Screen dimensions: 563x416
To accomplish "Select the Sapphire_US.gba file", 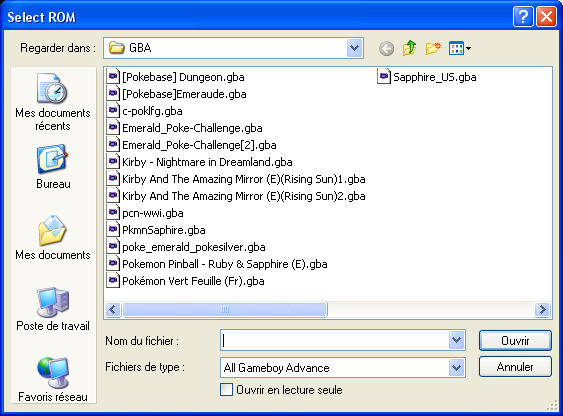I will [x=427, y=77].
